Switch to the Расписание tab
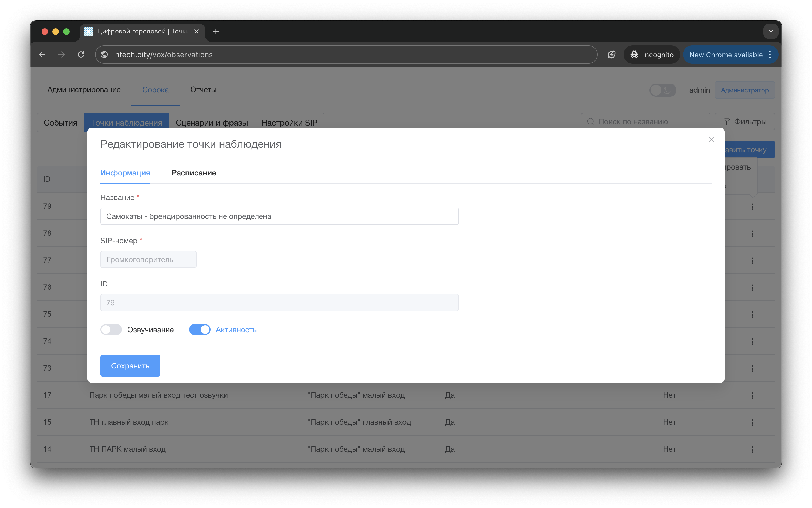 tap(194, 173)
